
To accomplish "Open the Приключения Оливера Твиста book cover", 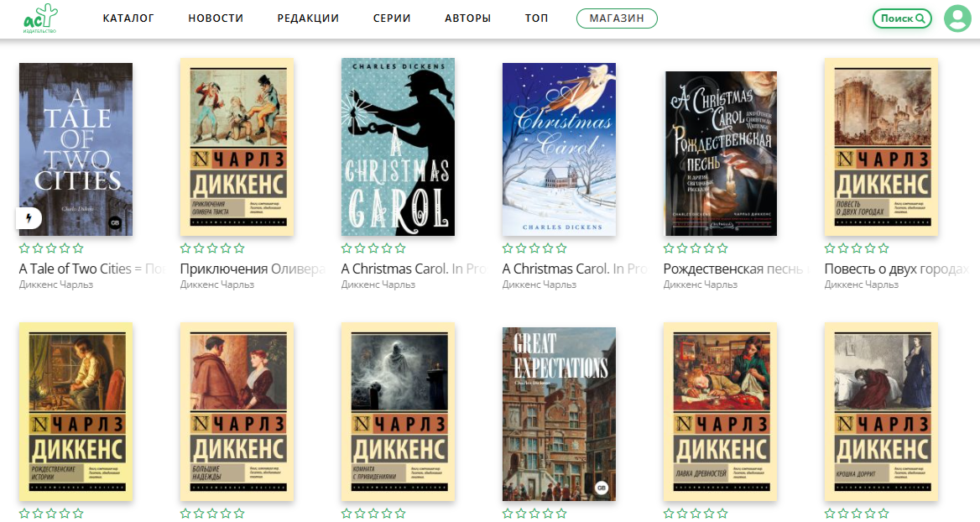I will click(237, 147).
